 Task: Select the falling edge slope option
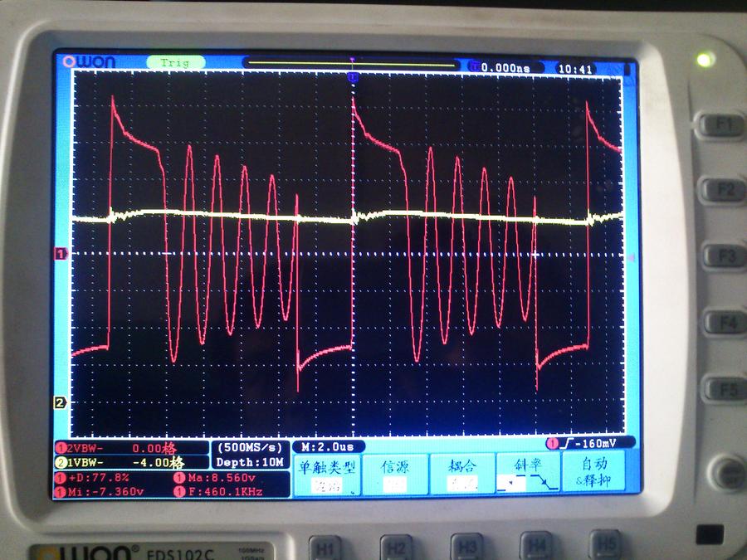[x=544, y=481]
